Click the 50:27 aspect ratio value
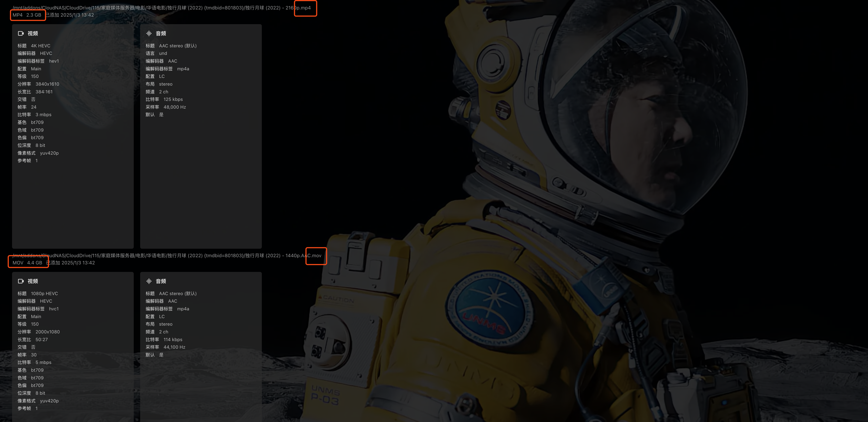This screenshot has height=422, width=868. click(x=41, y=340)
